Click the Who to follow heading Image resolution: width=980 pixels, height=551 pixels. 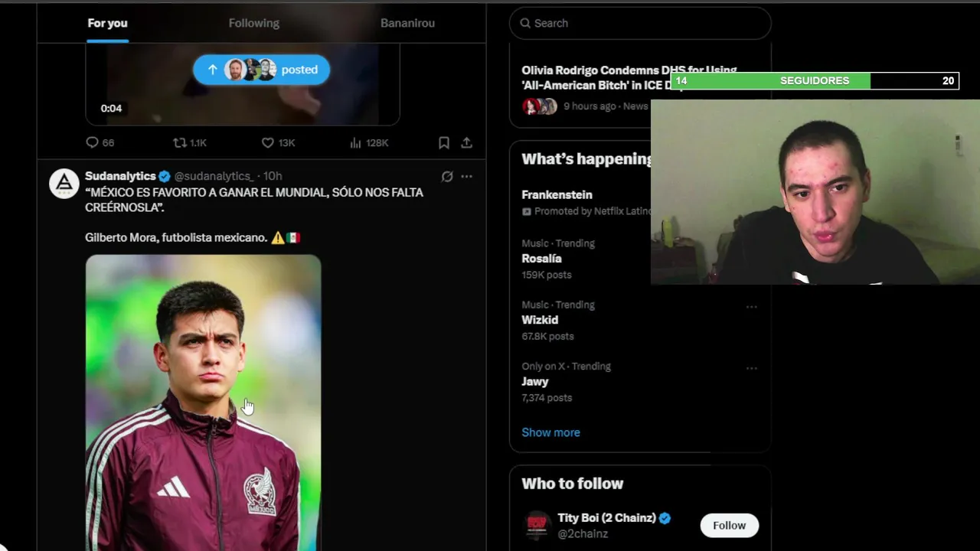[x=573, y=484]
